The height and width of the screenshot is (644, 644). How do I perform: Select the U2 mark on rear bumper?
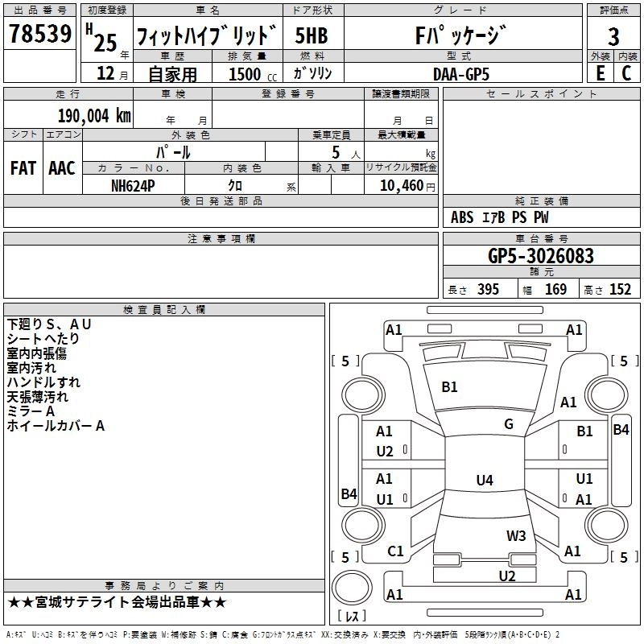coord(507,576)
